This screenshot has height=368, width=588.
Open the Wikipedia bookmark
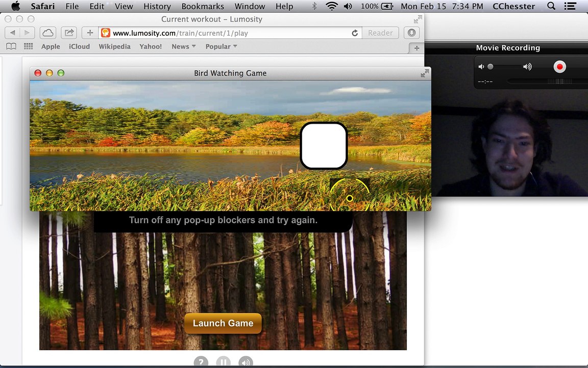(x=114, y=47)
